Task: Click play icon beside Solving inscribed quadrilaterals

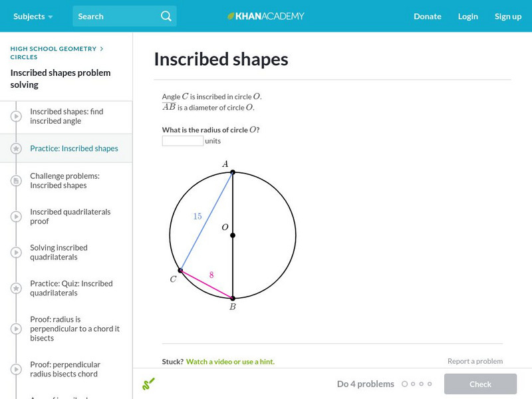Action: point(17,253)
